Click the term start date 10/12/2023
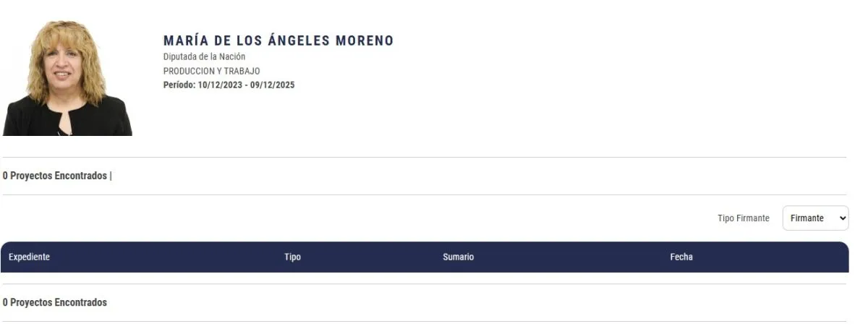 coord(220,85)
